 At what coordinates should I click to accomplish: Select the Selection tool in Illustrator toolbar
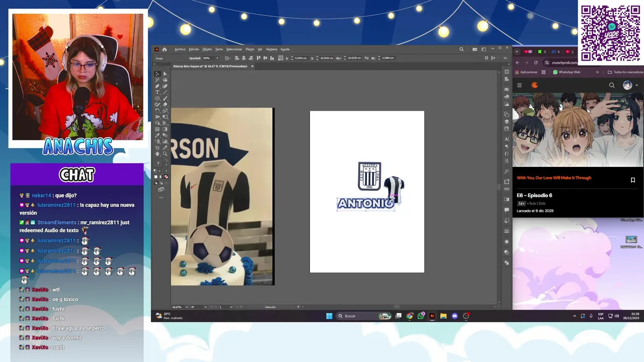[x=157, y=74]
